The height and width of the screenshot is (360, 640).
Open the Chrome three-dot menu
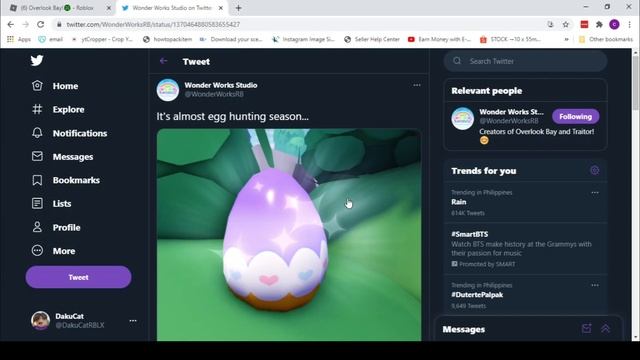(629, 24)
